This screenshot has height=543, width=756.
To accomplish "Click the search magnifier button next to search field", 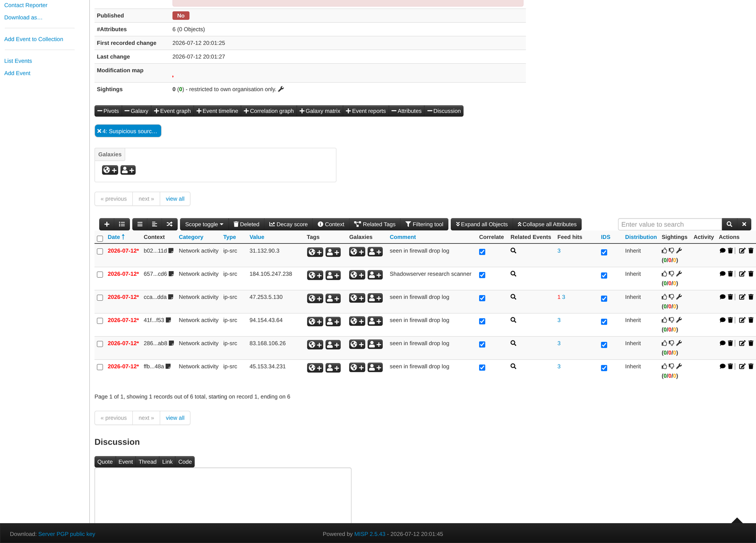I will point(729,224).
